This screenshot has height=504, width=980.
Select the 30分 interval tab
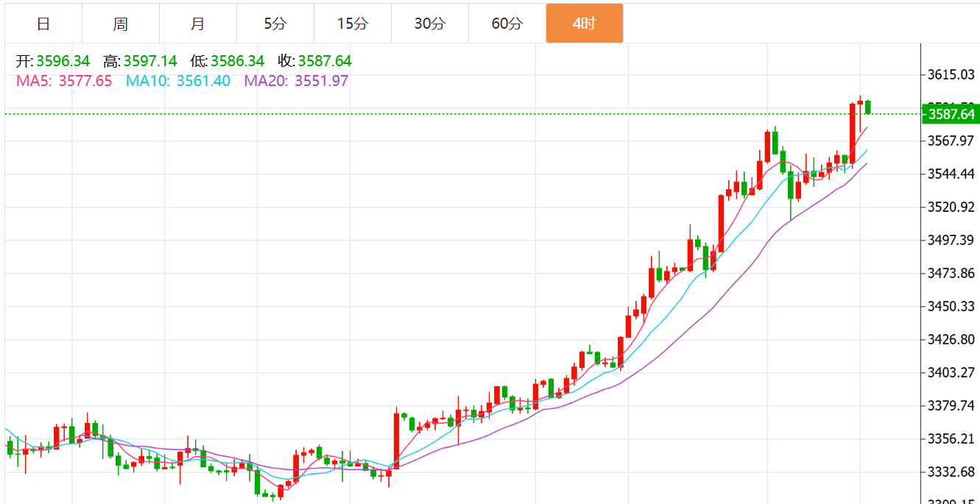430,24
